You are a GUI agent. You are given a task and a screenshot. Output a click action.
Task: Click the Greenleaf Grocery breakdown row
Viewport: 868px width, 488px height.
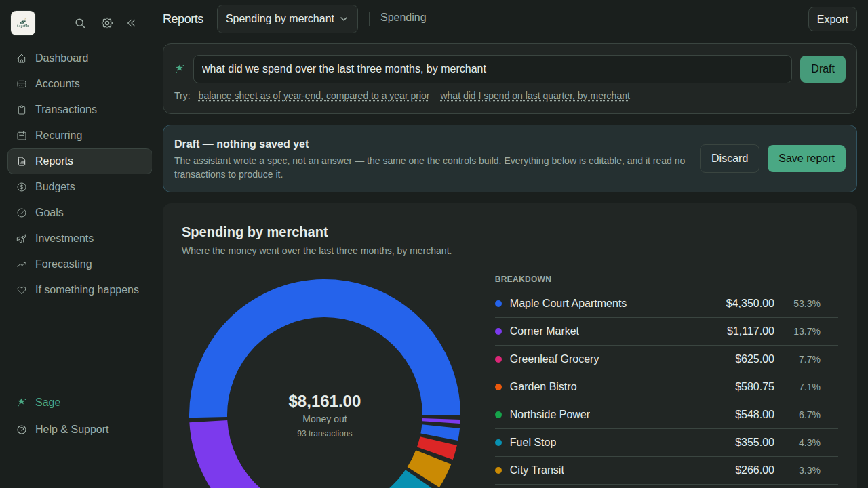click(667, 359)
